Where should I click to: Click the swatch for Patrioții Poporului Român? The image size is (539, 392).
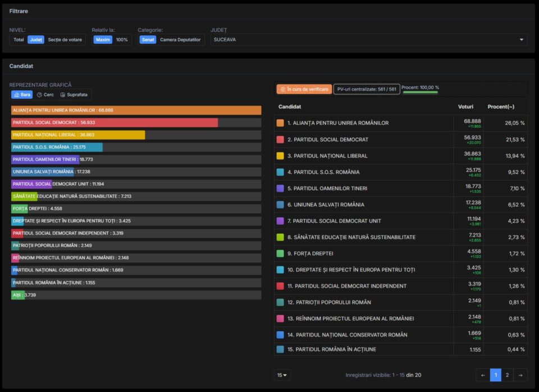click(280, 302)
